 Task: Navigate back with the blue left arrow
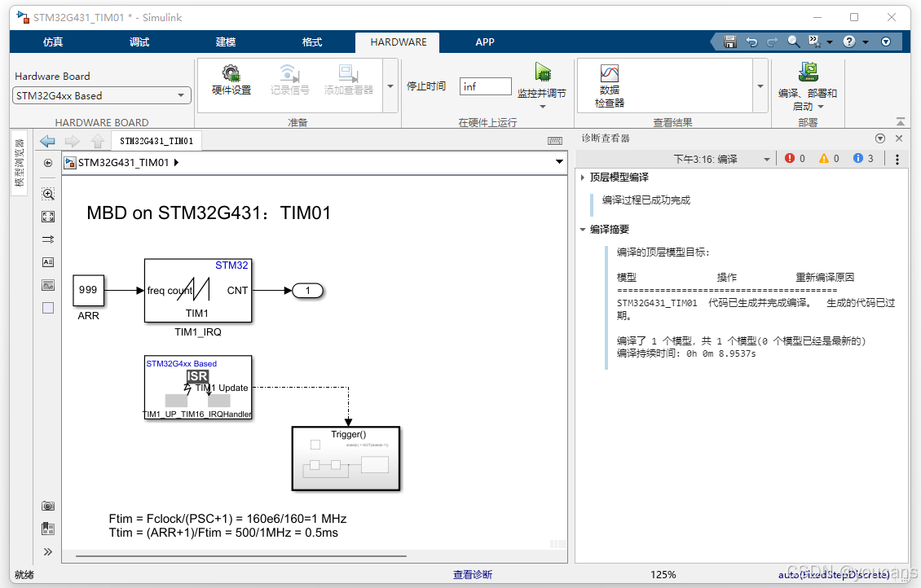pos(47,141)
